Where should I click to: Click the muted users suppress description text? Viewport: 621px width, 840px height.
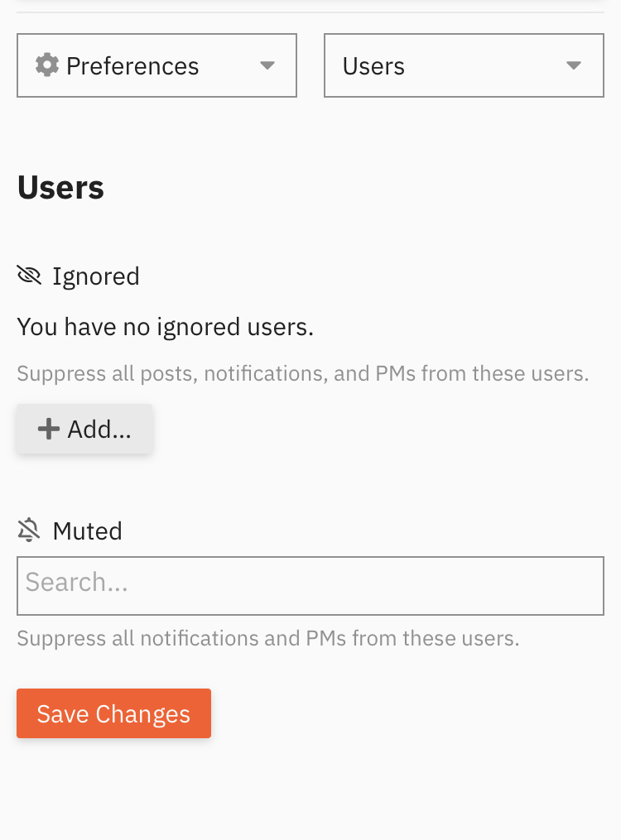(267, 639)
